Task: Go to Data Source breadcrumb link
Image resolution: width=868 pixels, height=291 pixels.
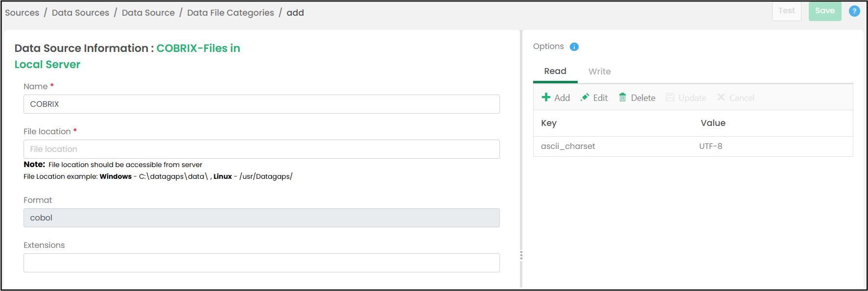Action: (148, 13)
